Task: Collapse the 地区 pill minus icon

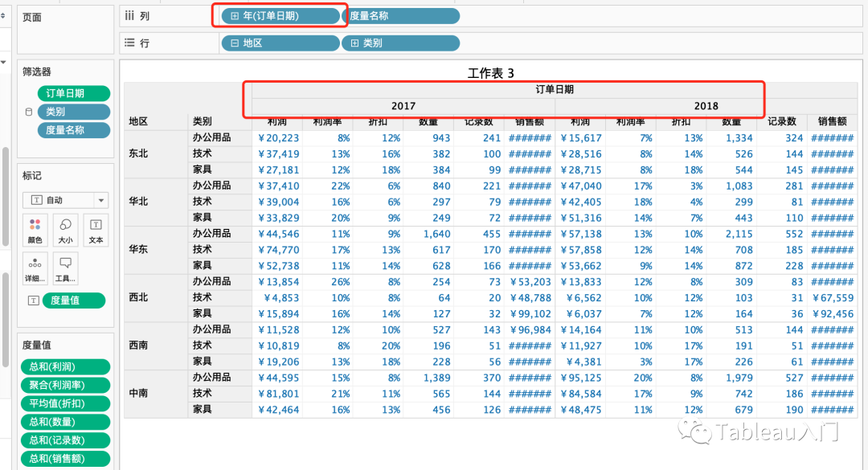Action: pyautogui.click(x=235, y=43)
